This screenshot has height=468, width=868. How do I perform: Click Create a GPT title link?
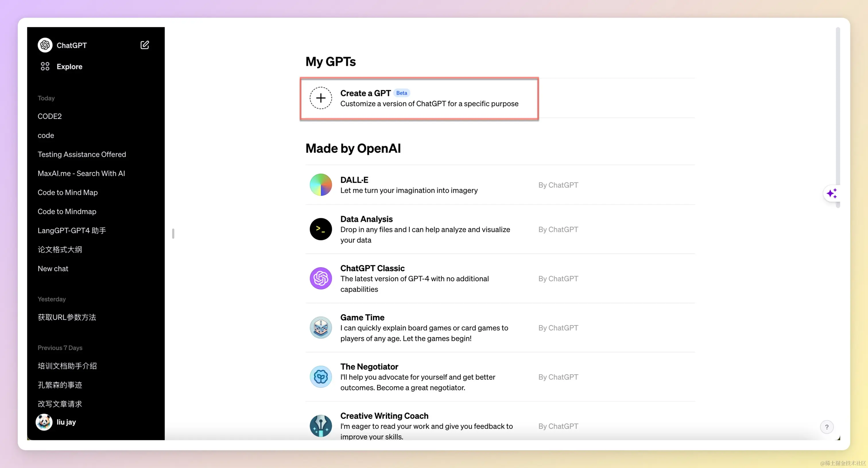coord(365,93)
